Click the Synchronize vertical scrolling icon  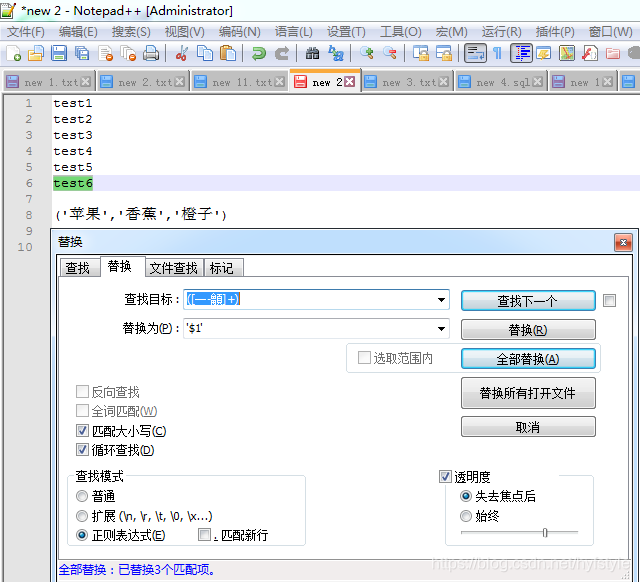420,53
